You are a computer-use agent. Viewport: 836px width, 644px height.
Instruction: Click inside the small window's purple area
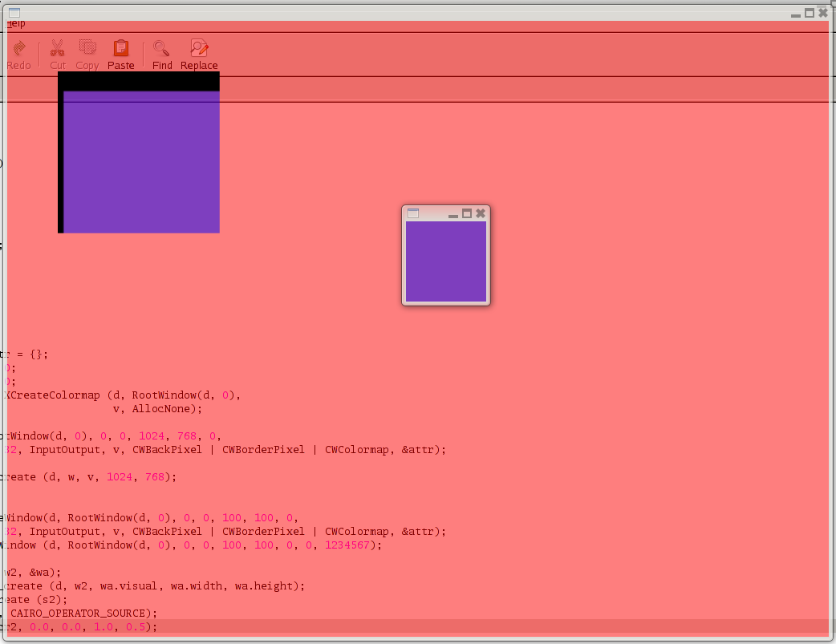446,261
